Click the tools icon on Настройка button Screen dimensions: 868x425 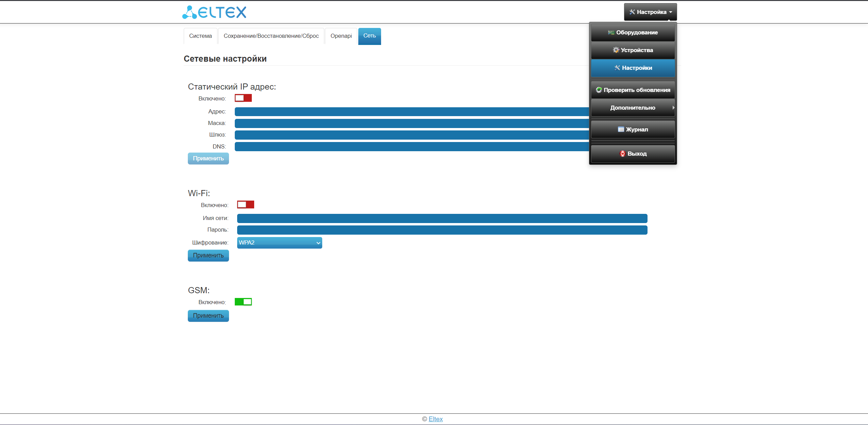pos(632,12)
